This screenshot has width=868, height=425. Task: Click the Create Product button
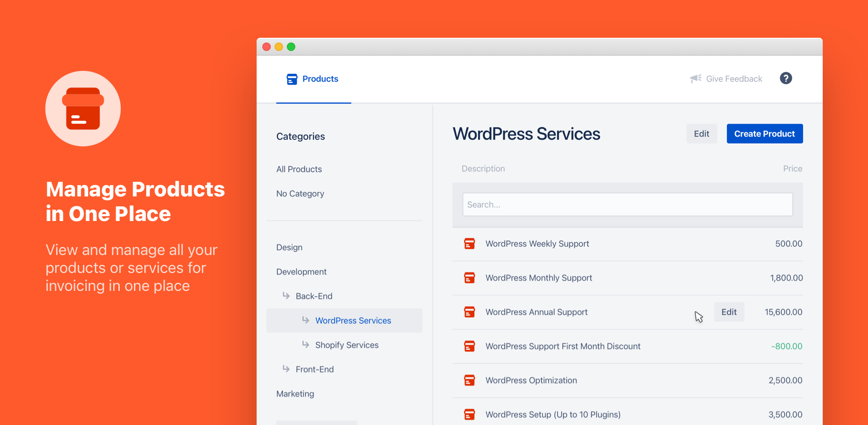point(765,134)
